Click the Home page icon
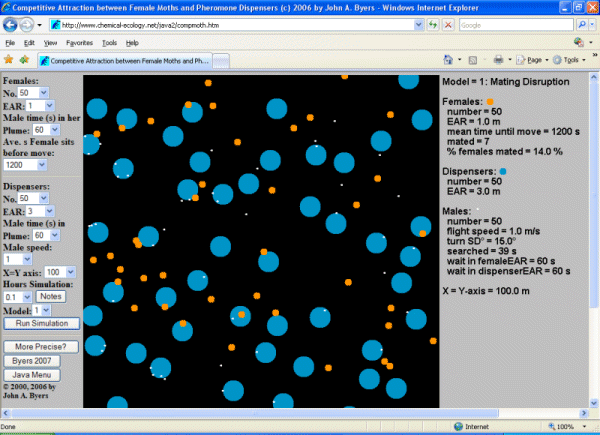600x435 pixels. coord(448,60)
